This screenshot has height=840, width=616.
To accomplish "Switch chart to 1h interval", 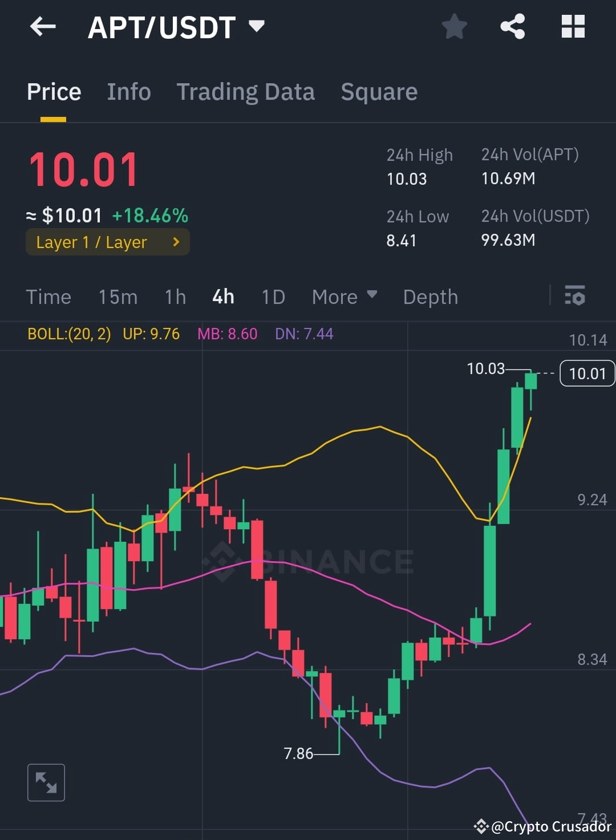I will (x=175, y=297).
